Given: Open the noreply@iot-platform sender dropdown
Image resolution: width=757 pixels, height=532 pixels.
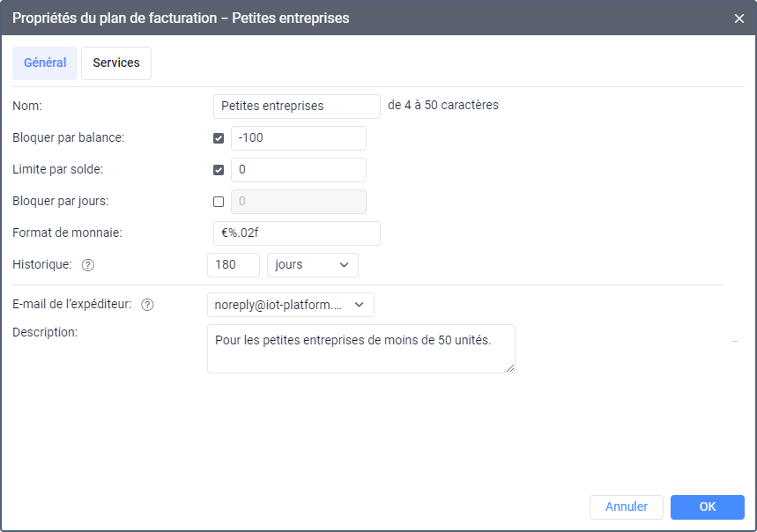Looking at the screenshot, I should click(x=291, y=305).
